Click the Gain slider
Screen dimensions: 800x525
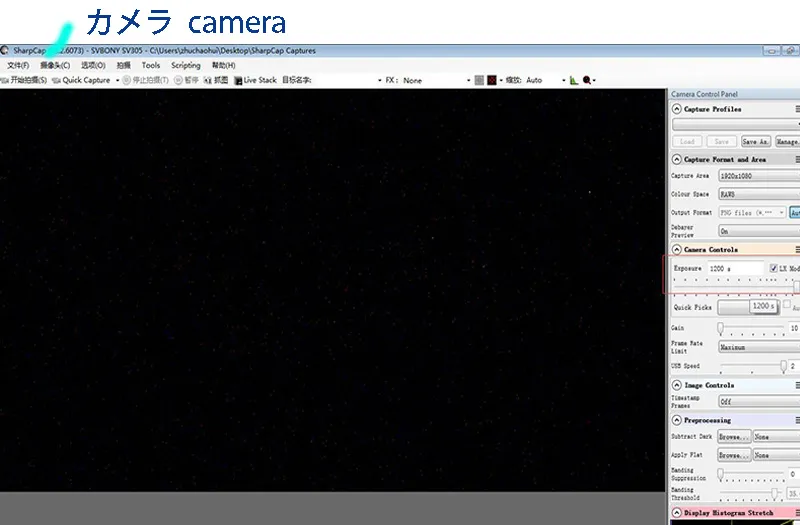click(x=750, y=328)
